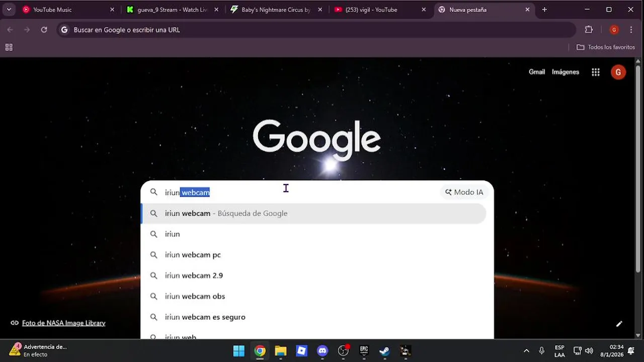Click the browser back arrow
Screen dimensions: 644x362
pyautogui.click(x=10, y=30)
